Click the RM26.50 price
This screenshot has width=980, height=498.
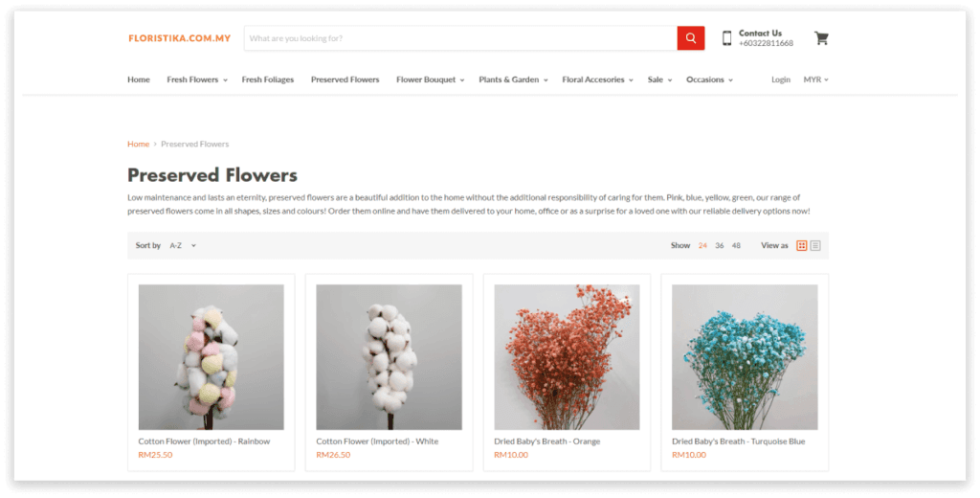[333, 455]
